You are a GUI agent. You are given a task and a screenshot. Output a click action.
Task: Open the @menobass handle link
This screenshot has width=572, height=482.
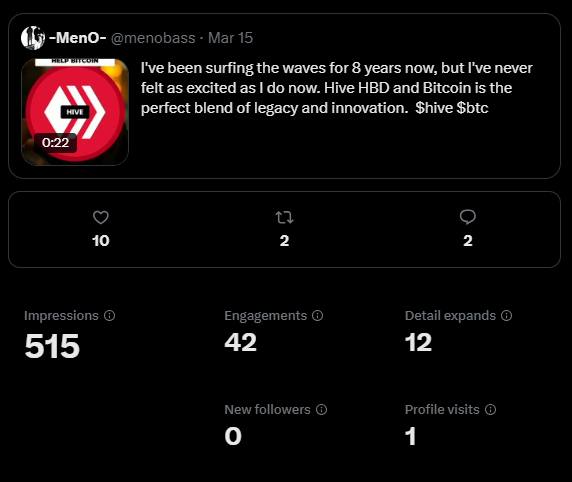153,38
